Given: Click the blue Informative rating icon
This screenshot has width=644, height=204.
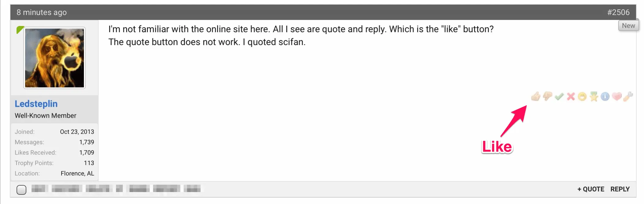Looking at the screenshot, I should [x=605, y=97].
